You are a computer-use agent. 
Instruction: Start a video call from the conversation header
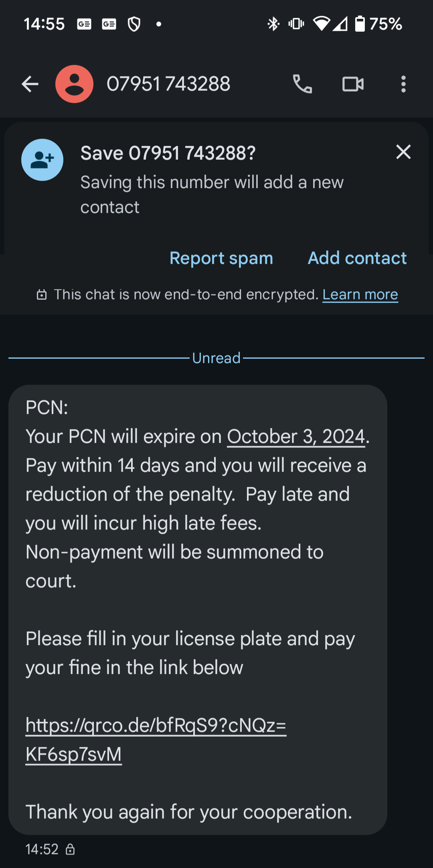[x=352, y=84]
